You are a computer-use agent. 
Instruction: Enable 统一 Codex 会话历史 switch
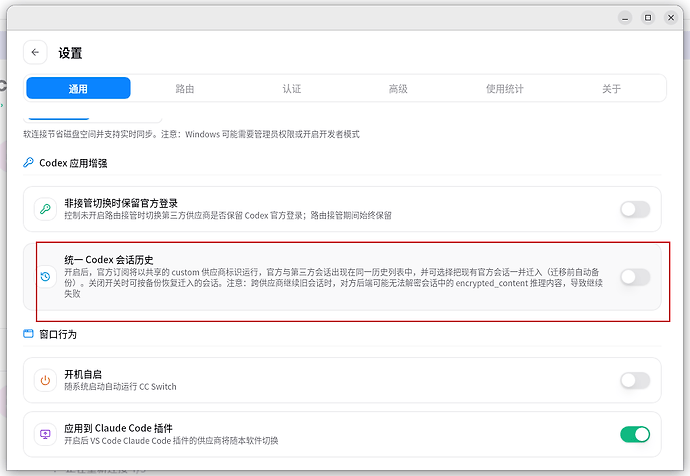[x=635, y=277]
